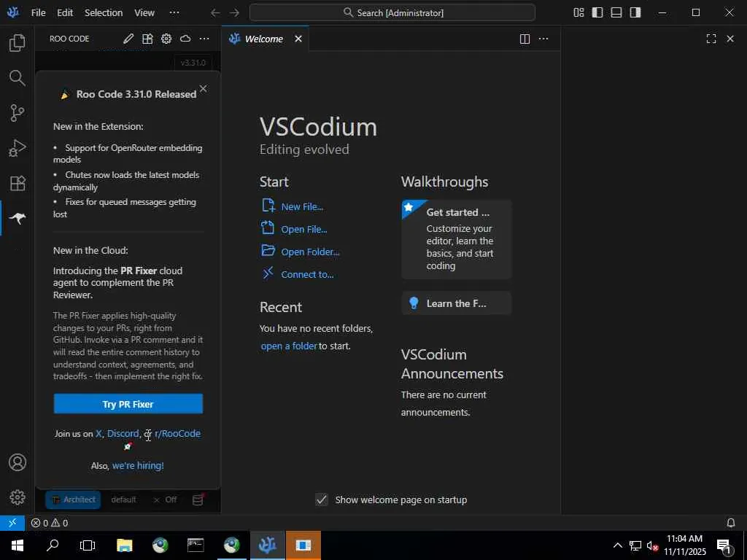This screenshot has width=747, height=560.
Task: Open Roo Code panel more actions menu
Action: point(204,39)
